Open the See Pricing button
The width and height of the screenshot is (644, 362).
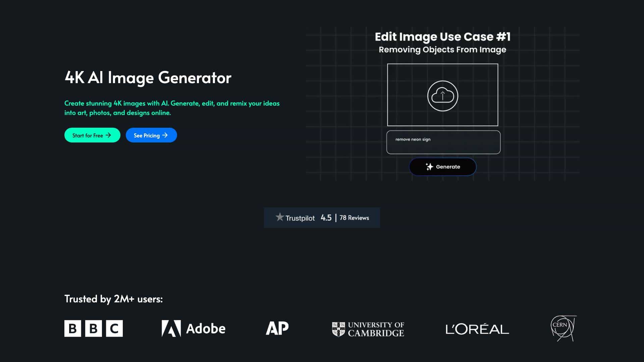pyautogui.click(x=151, y=135)
